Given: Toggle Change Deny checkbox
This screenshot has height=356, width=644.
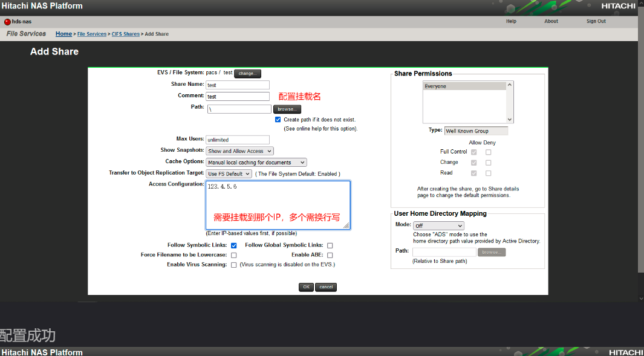Looking at the screenshot, I should 489,163.
